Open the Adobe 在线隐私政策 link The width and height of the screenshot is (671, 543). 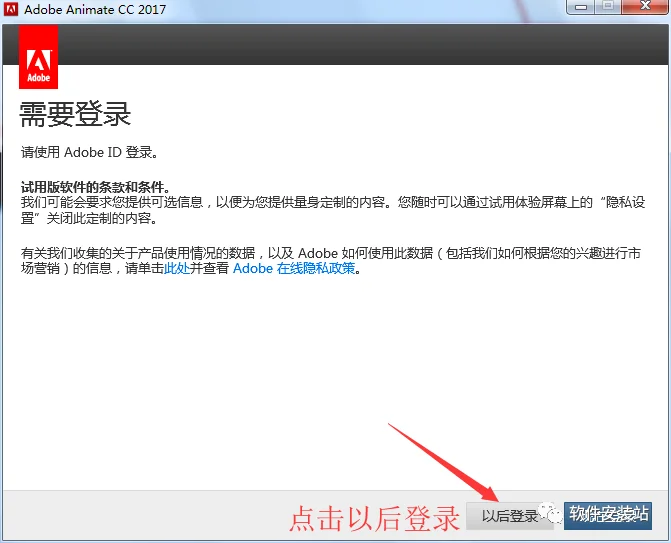pyautogui.click(x=294, y=269)
